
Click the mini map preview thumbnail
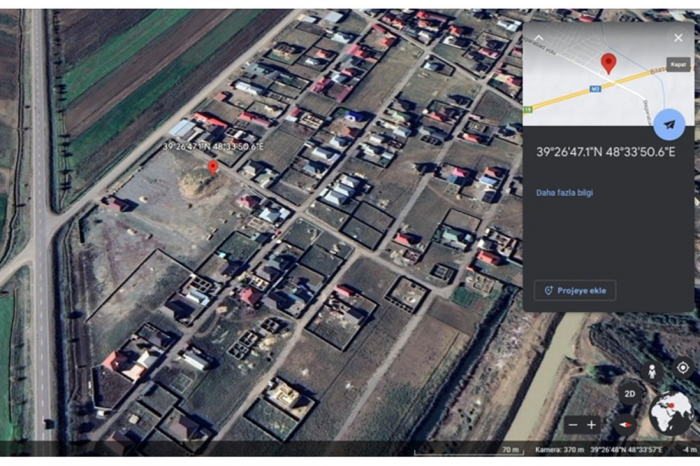608,74
